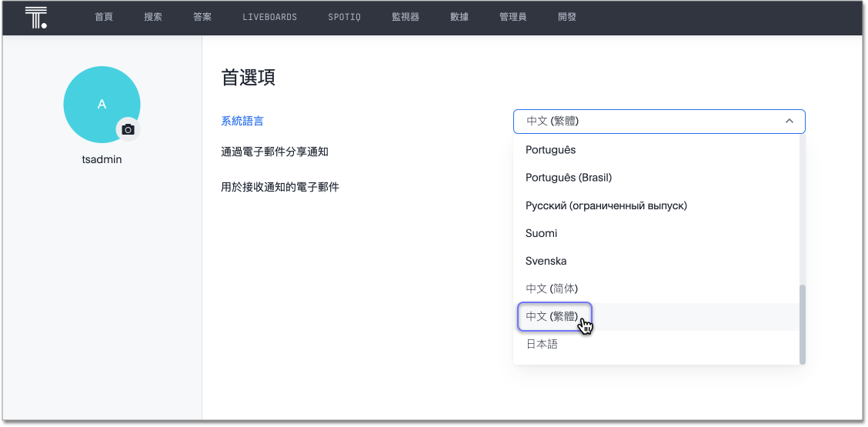This screenshot has height=427, width=868.
Task: Collapse the language dropdown chevron
Action: (789, 122)
